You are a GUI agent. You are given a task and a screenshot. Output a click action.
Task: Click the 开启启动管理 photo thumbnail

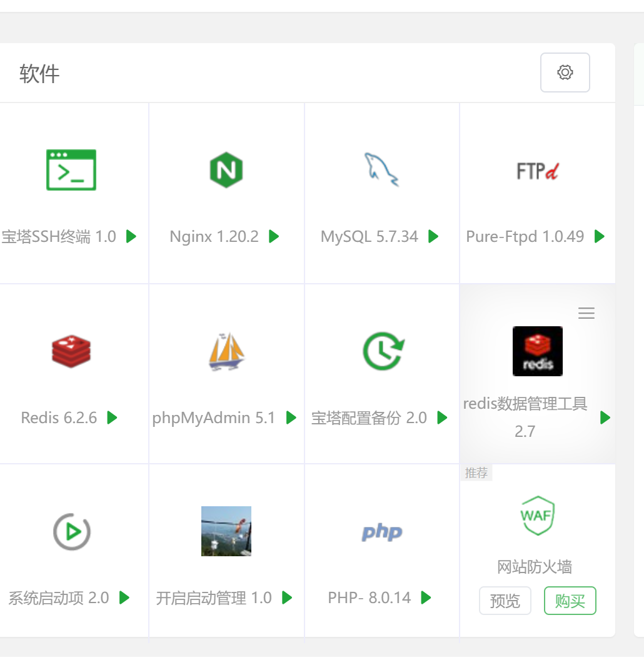(x=226, y=531)
